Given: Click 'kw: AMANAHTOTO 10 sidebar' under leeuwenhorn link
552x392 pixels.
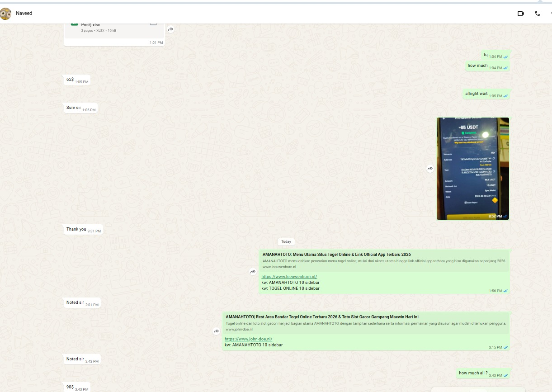Looking at the screenshot, I should [x=291, y=283].
